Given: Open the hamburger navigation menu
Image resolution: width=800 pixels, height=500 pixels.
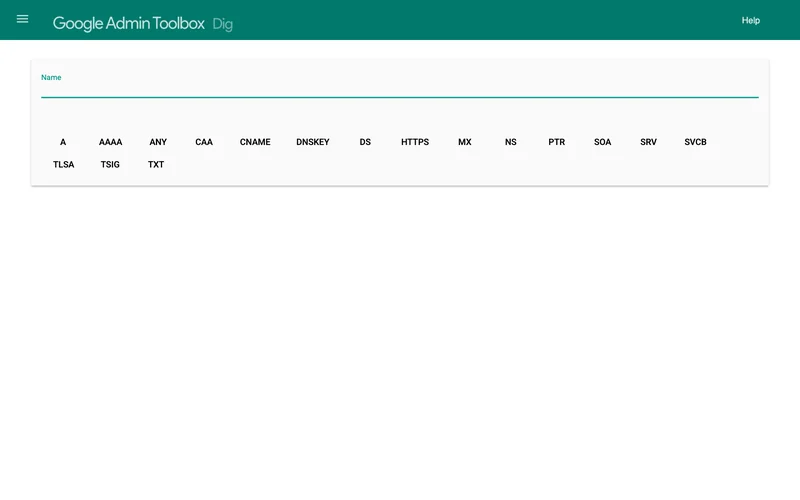Looking at the screenshot, I should click(22, 19).
